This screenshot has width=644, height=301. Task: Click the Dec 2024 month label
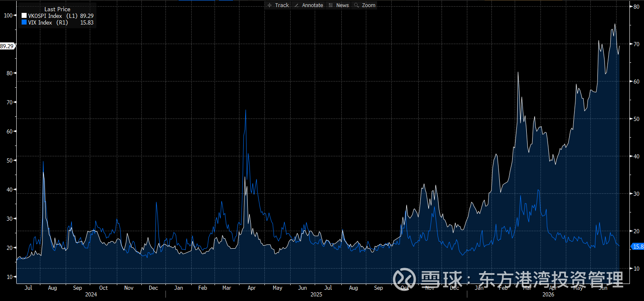coord(153,288)
